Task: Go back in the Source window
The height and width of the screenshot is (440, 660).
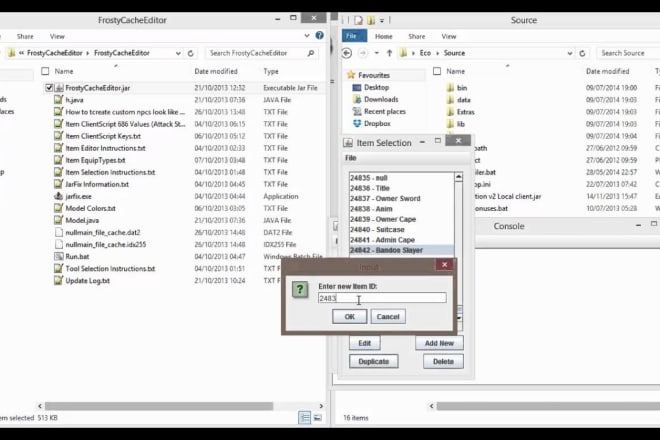Action: pyautogui.click(x=346, y=53)
